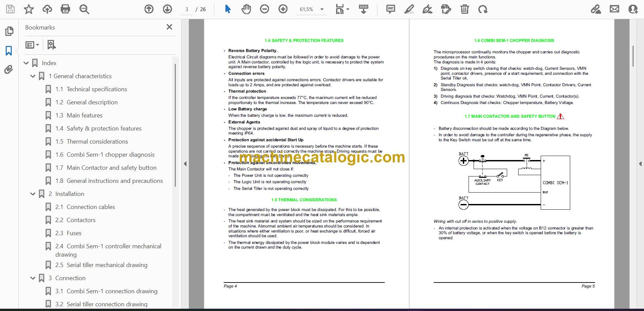Activate the Hand pan tool
Viewport: 644px width, 311px height.
coord(246,9)
